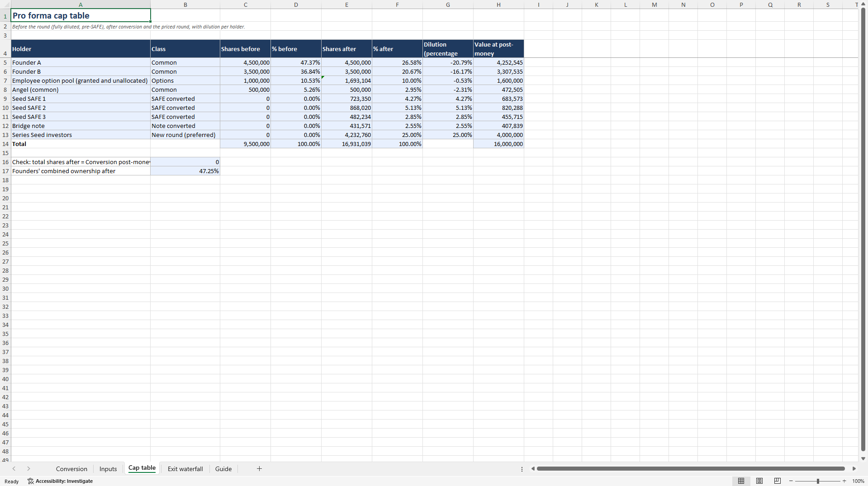Click the sheet tab options dots
Image resolution: width=868 pixels, height=486 pixels.
(x=522, y=469)
